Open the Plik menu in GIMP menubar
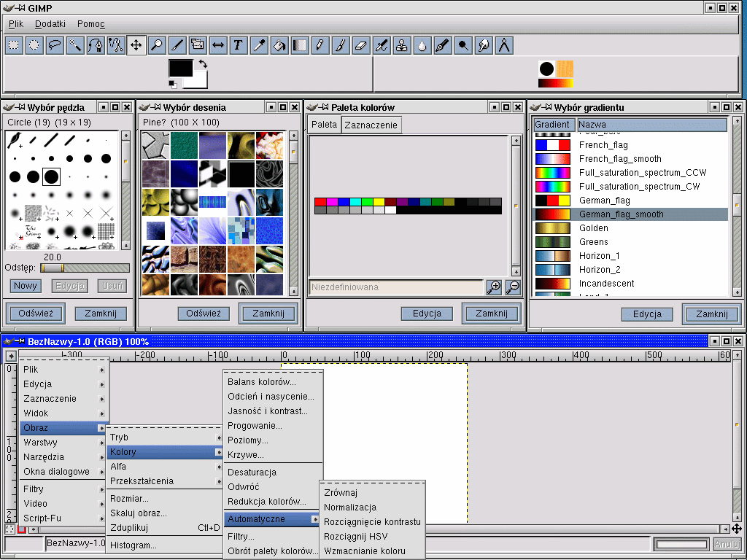The image size is (747, 560). (x=16, y=24)
